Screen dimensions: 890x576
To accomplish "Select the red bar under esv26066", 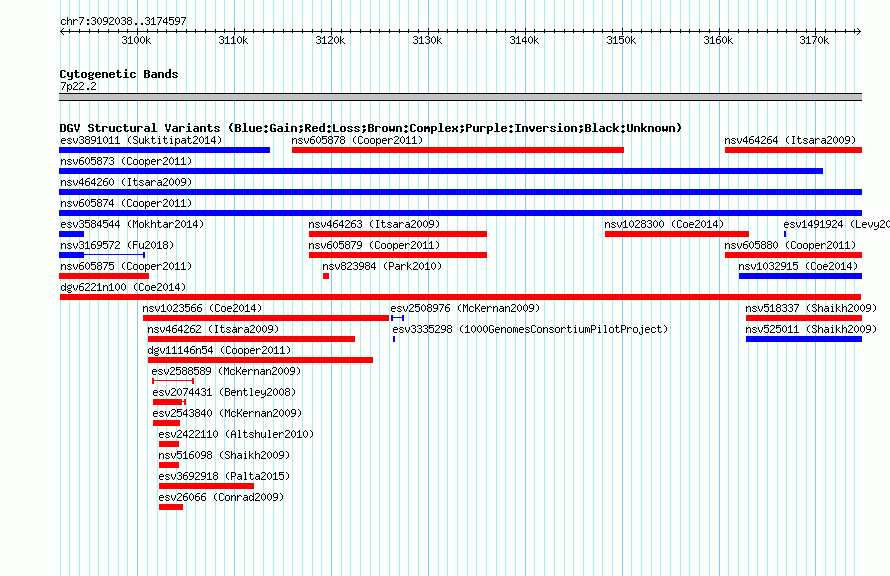I will pyautogui.click(x=171, y=507).
